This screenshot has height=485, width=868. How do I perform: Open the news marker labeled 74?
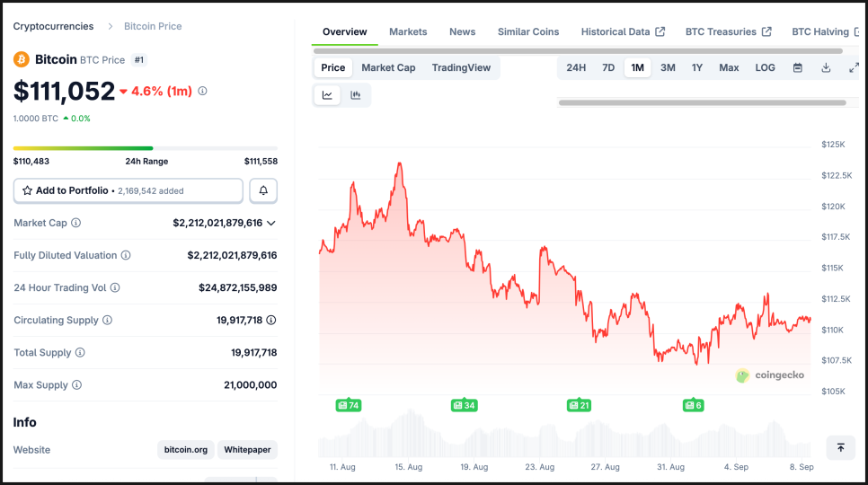pos(349,405)
